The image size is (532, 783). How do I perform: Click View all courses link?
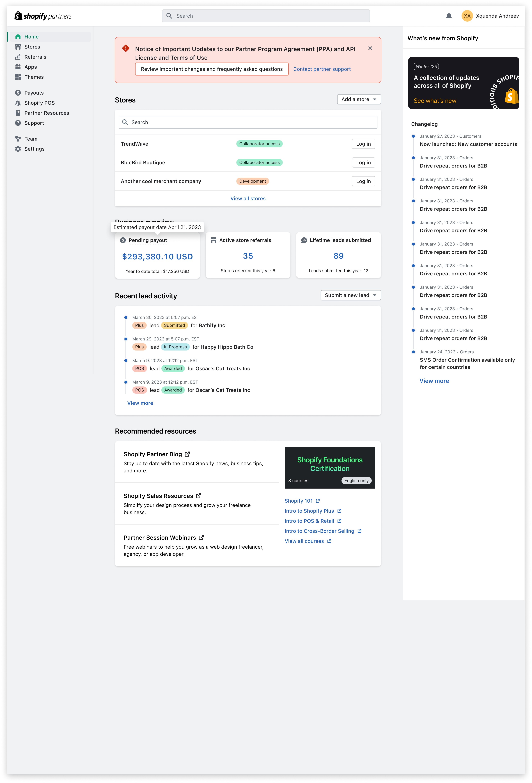point(304,541)
